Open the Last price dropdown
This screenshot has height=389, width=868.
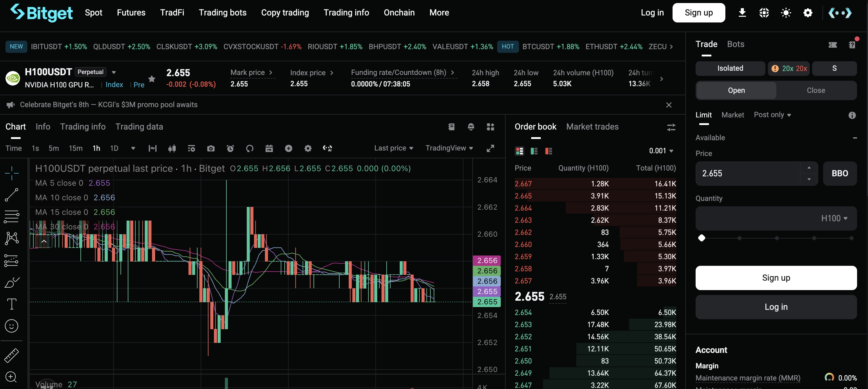(394, 148)
